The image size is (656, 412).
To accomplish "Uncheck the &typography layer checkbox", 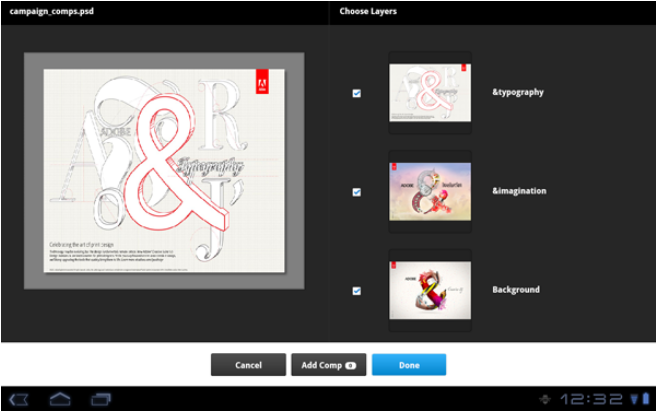I will 356,93.
